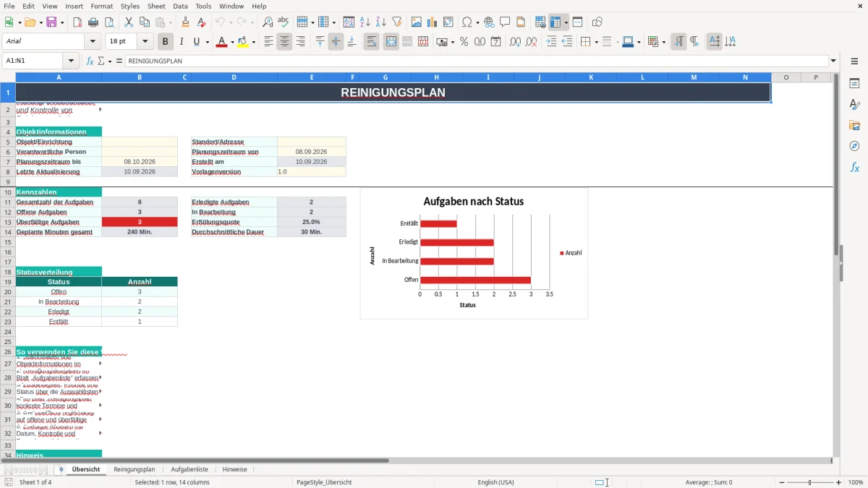868x488 pixels.
Task: Click Sort Ascending icon
Action: (x=365, y=22)
